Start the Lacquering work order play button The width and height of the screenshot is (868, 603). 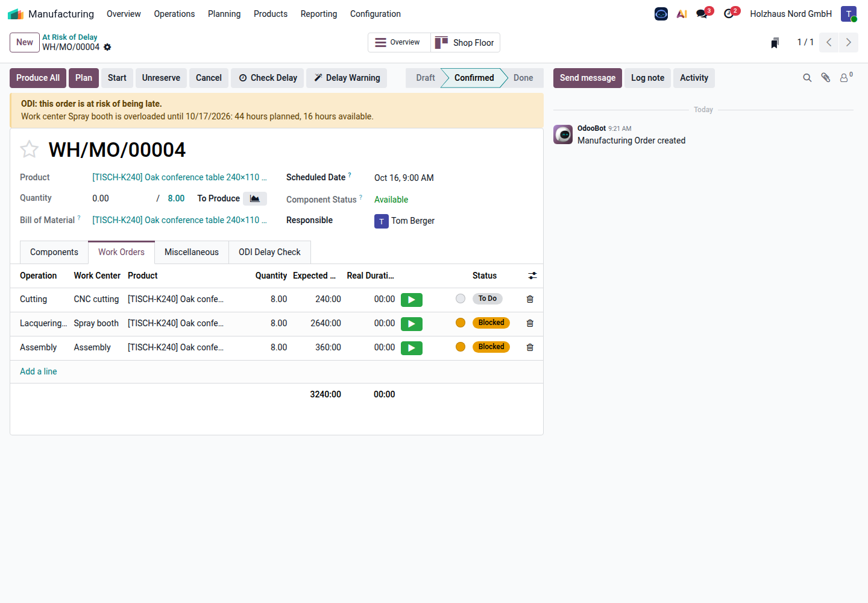[412, 324]
